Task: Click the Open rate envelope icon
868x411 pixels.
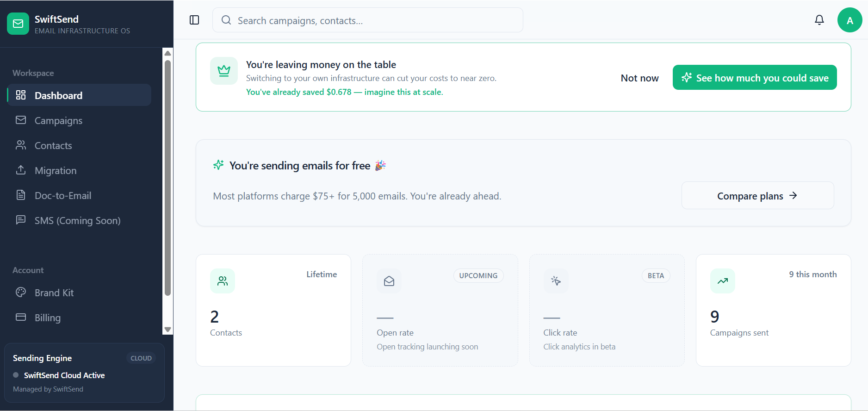Action: 389,281
